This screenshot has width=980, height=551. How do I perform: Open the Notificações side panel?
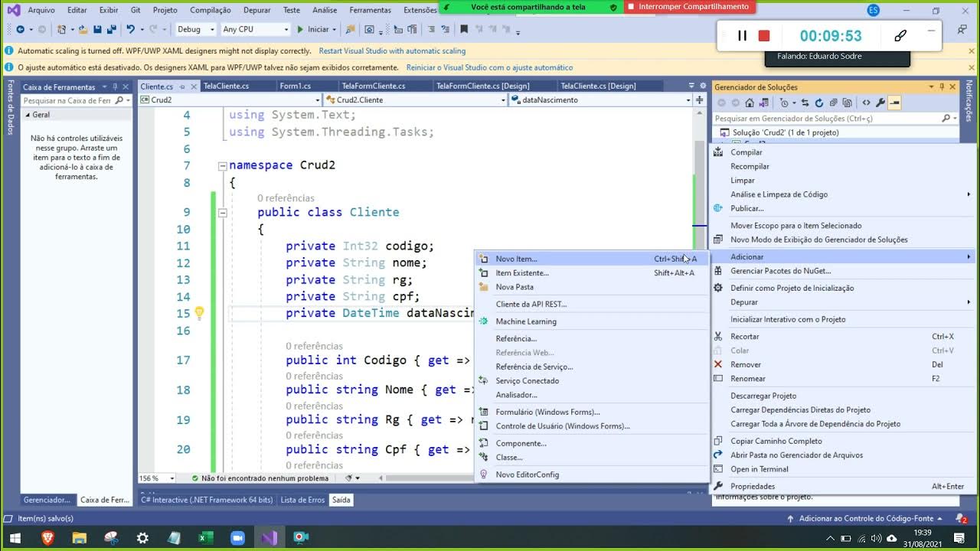[x=969, y=101]
